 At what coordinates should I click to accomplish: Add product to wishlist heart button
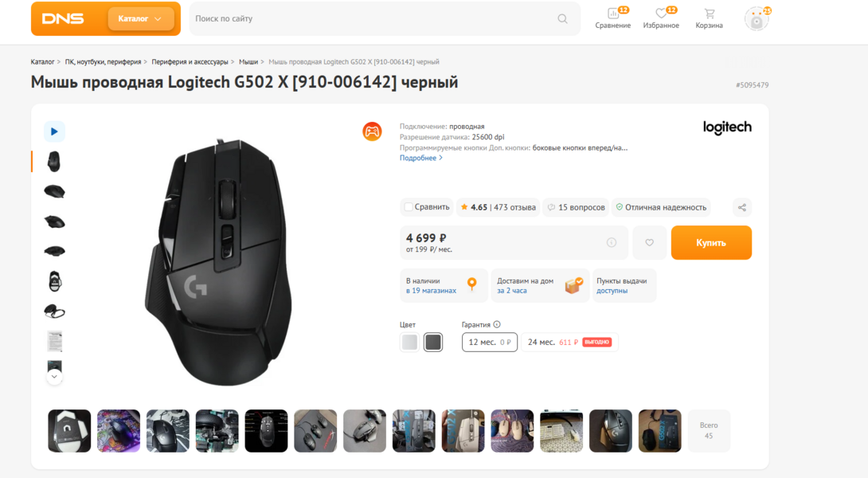coord(649,242)
